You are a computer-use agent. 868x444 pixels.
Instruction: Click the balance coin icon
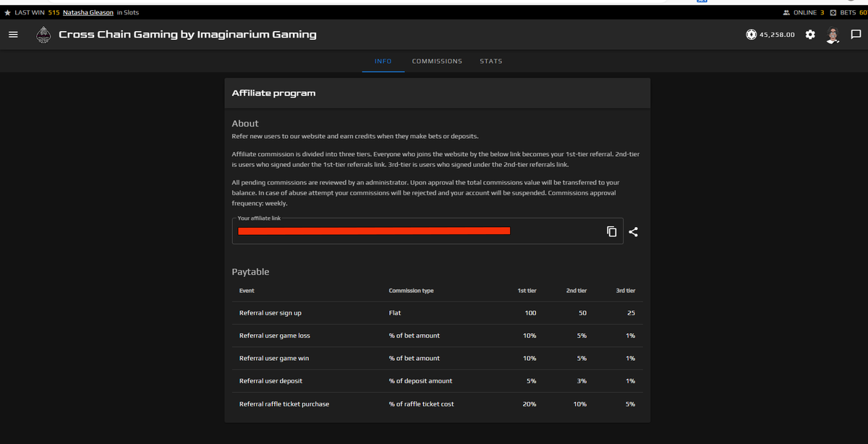(x=752, y=35)
